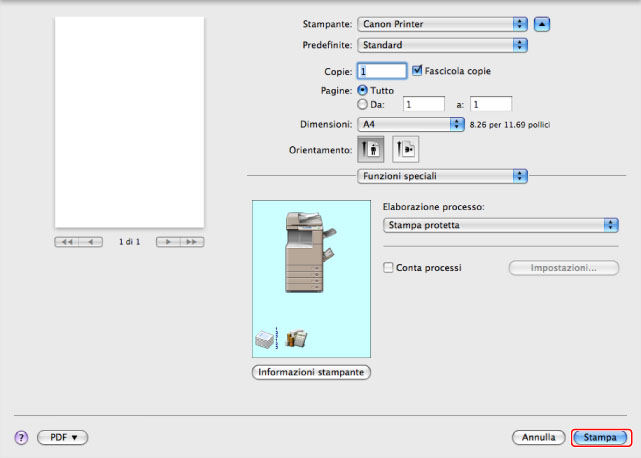Enable Conta processi checkbox
641x458 pixels.
tap(389, 268)
